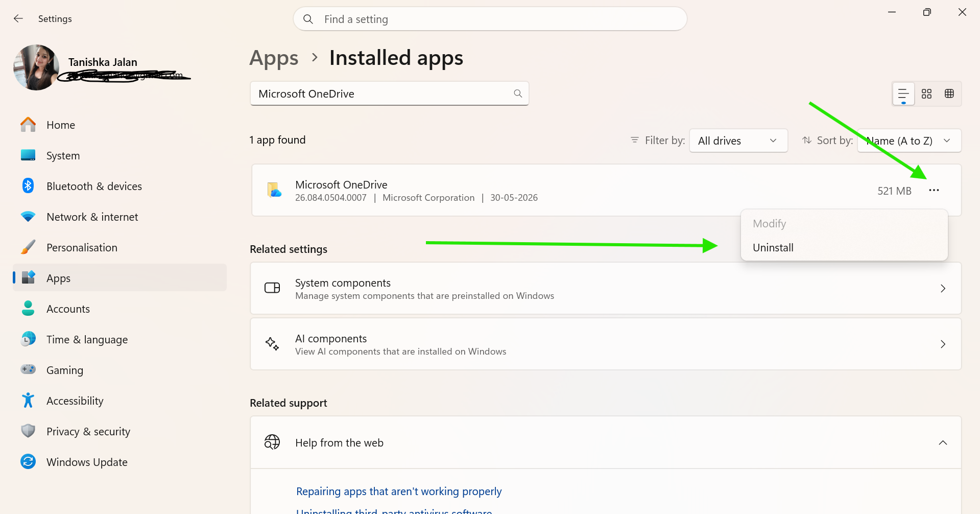980x514 pixels.
Task: Click the Microsoft OneDrive app name text
Action: pyautogui.click(x=341, y=185)
